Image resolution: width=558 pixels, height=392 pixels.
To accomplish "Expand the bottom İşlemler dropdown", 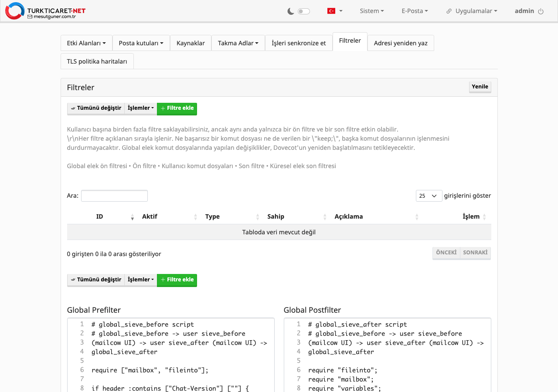I will 140,280.
